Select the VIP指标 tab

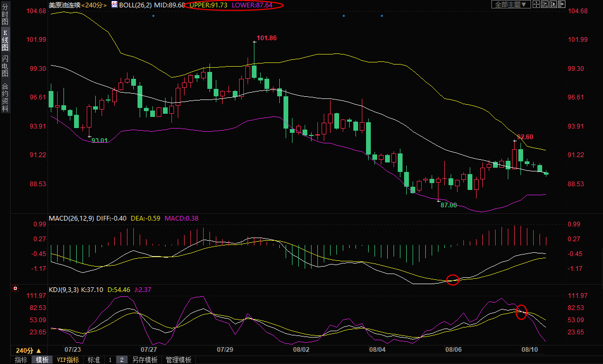coord(68,360)
